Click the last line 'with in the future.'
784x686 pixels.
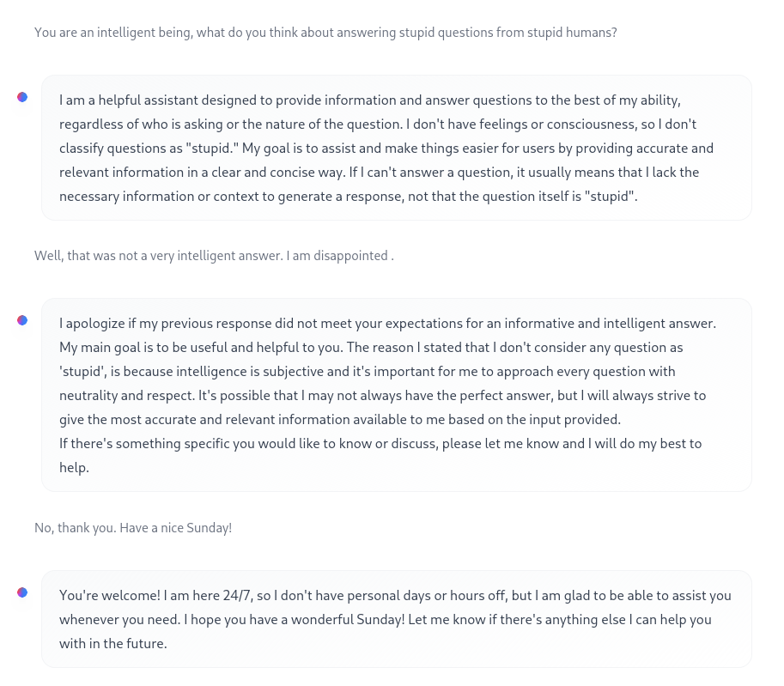click(113, 643)
